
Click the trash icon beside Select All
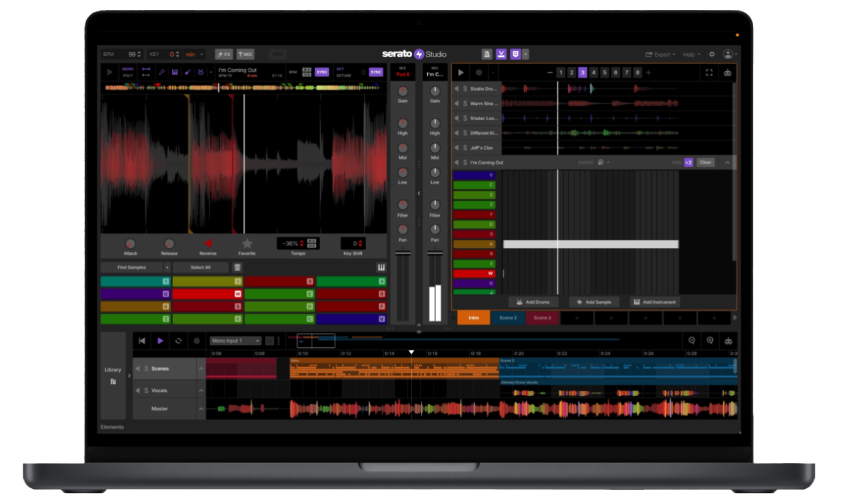[237, 267]
